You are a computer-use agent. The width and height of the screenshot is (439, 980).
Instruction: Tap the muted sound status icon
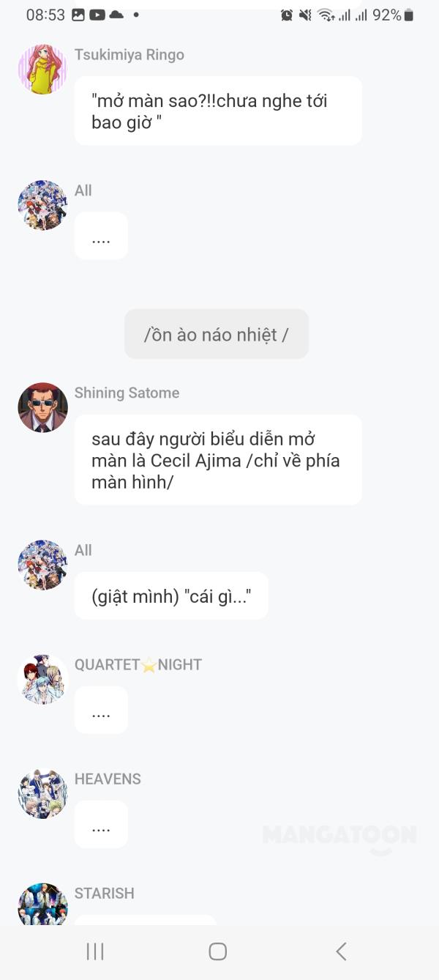(305, 15)
